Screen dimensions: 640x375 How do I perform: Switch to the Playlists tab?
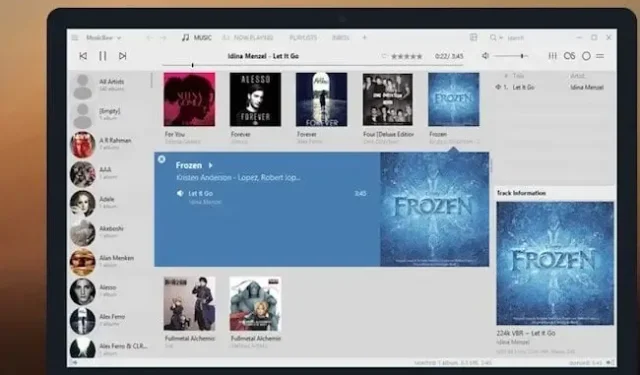303,38
